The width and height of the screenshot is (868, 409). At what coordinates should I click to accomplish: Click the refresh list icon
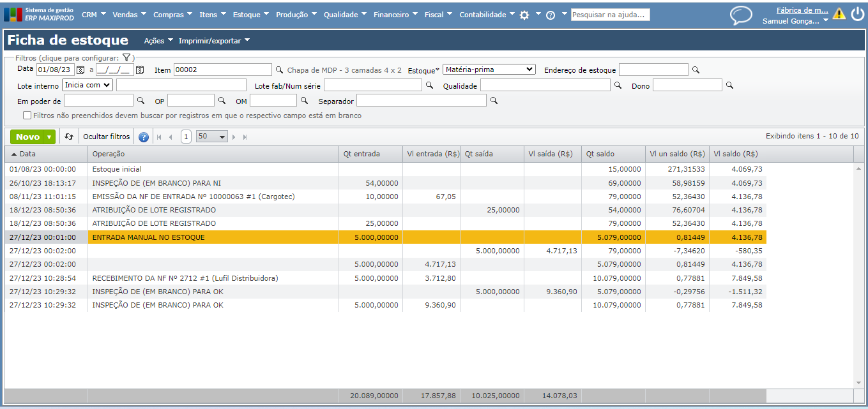pyautogui.click(x=69, y=137)
